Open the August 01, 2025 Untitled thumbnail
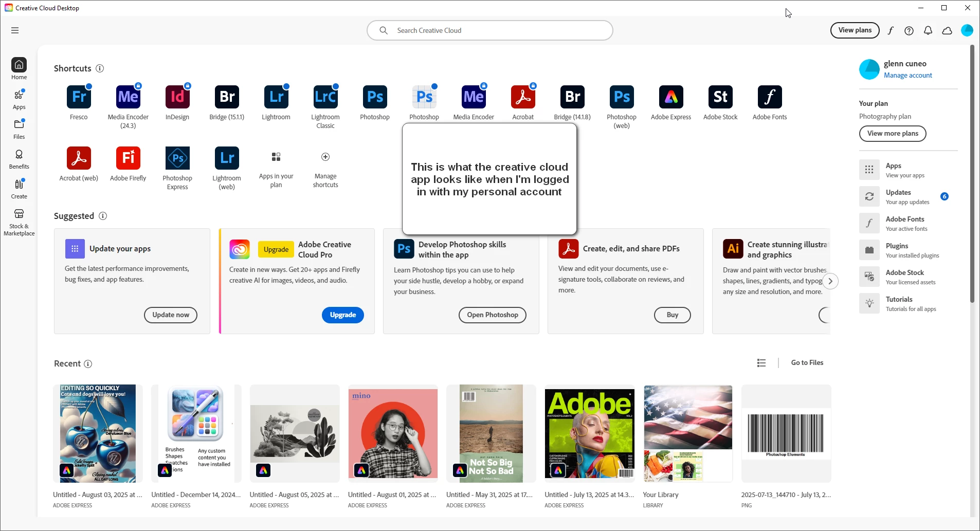 coord(393,433)
